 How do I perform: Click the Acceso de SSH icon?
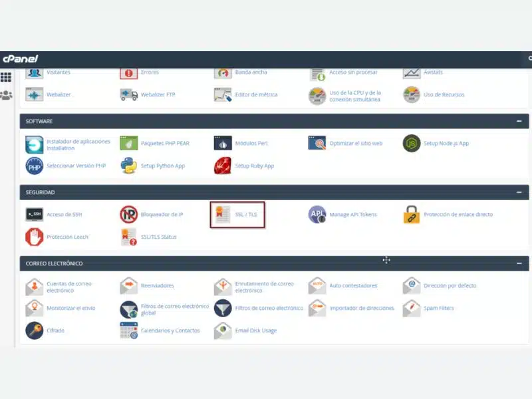[34, 214]
